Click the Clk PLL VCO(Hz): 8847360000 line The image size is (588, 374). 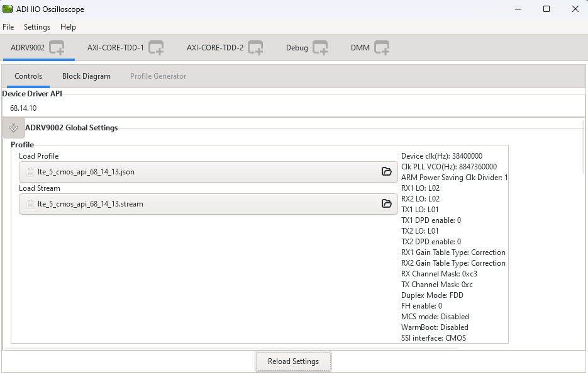click(449, 166)
